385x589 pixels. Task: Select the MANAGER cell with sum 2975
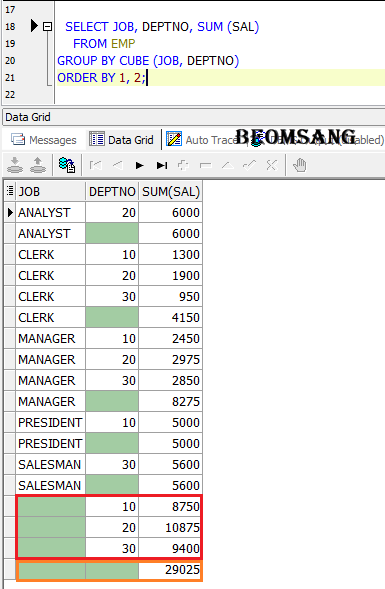click(x=50, y=360)
